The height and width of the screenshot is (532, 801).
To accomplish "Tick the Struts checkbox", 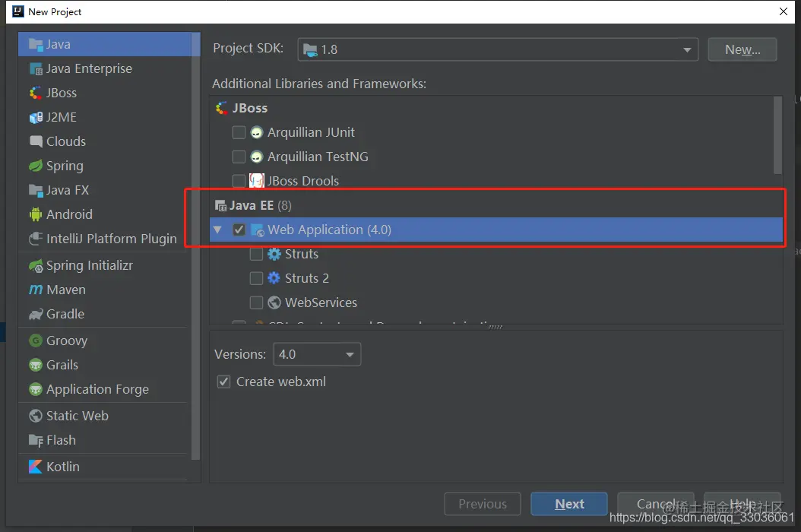I will tap(256, 254).
